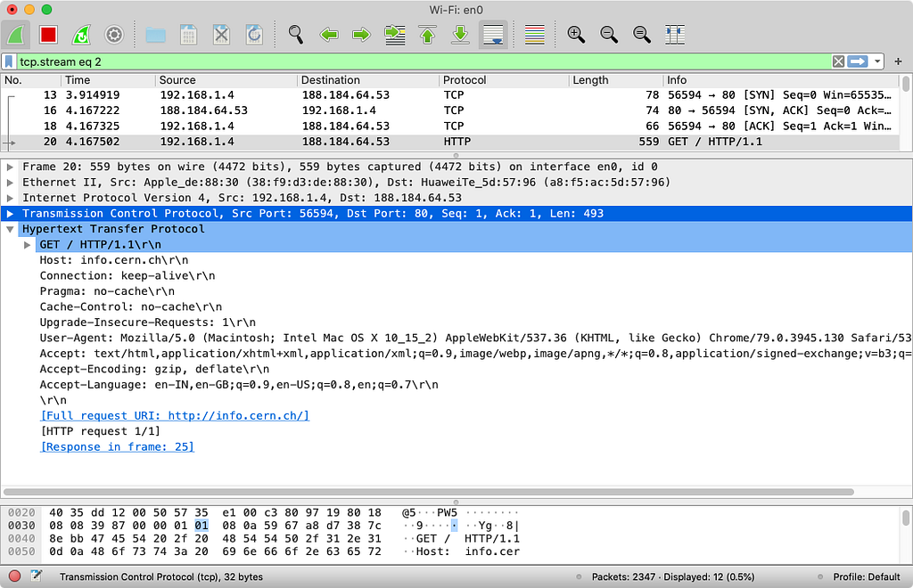Edit capture file properties icon in status bar

click(x=36, y=576)
